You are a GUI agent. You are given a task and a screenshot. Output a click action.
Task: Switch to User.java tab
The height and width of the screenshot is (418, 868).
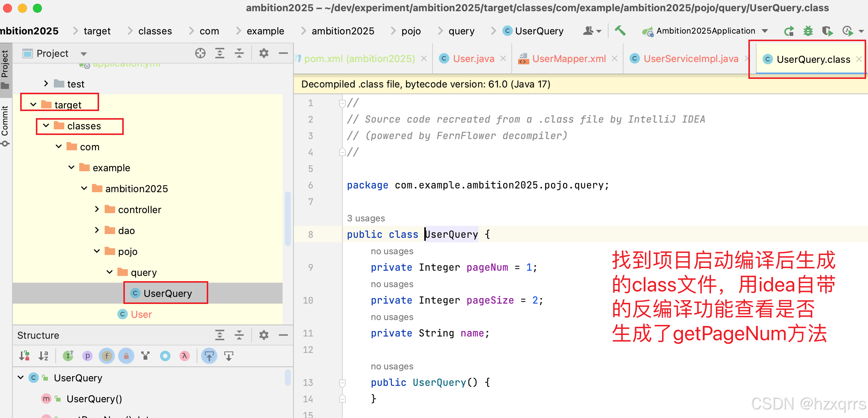pos(473,59)
